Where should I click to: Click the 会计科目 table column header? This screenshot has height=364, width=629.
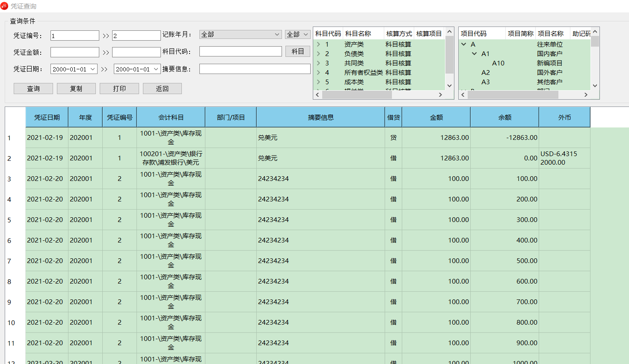pyautogui.click(x=171, y=117)
